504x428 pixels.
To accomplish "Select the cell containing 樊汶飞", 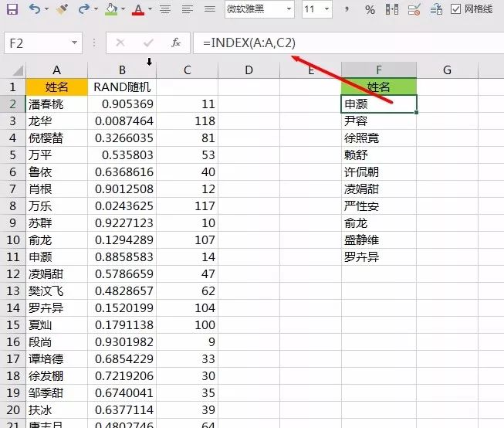I will click(x=56, y=291).
